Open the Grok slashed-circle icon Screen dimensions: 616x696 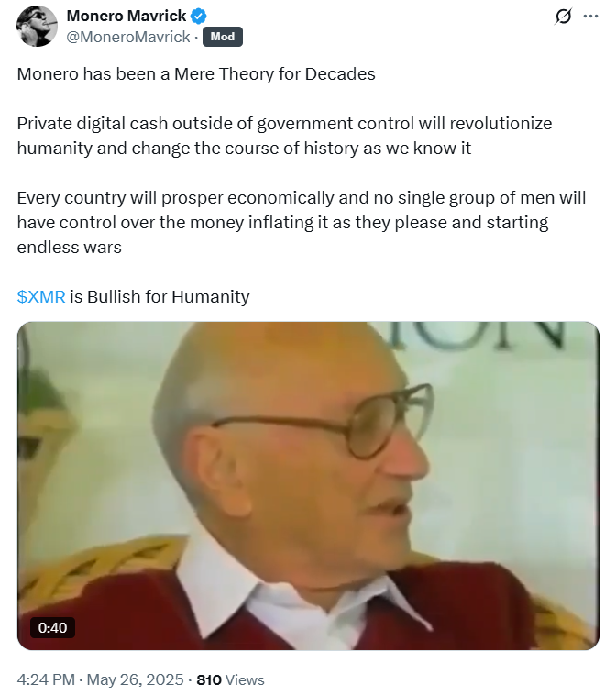pyautogui.click(x=563, y=17)
